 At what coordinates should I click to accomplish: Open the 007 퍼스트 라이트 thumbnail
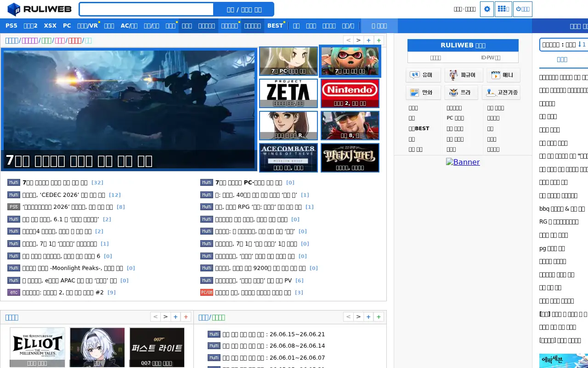pos(157,348)
